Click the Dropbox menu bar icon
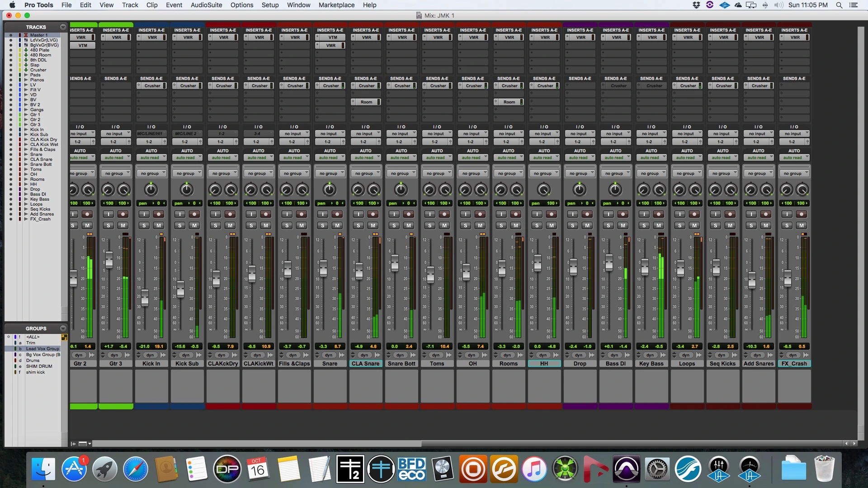The height and width of the screenshot is (488, 868). click(696, 5)
